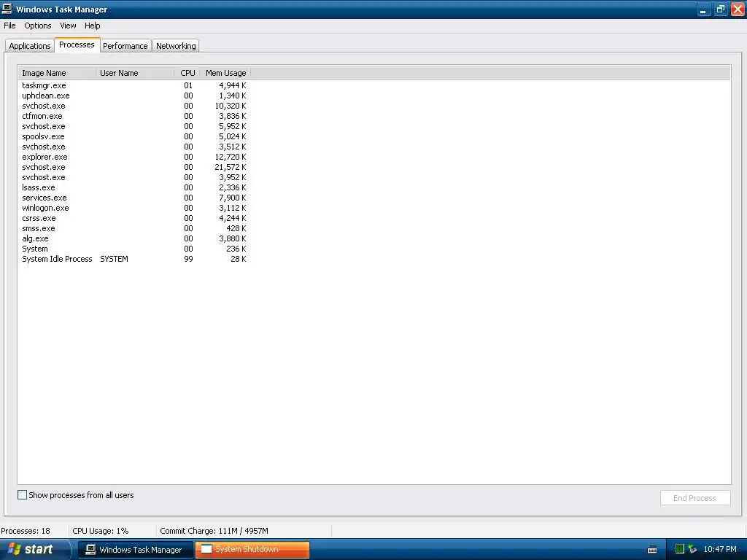Open the View menu

click(x=68, y=26)
